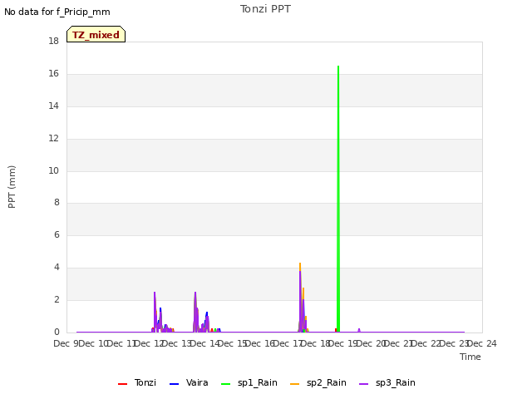Click the y-axis tick label 2

click(57, 299)
